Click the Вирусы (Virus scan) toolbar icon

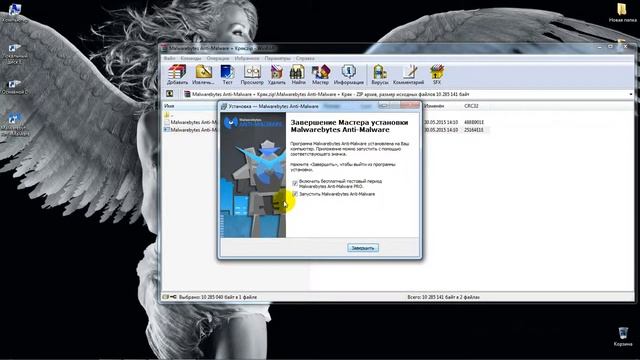(x=380, y=75)
